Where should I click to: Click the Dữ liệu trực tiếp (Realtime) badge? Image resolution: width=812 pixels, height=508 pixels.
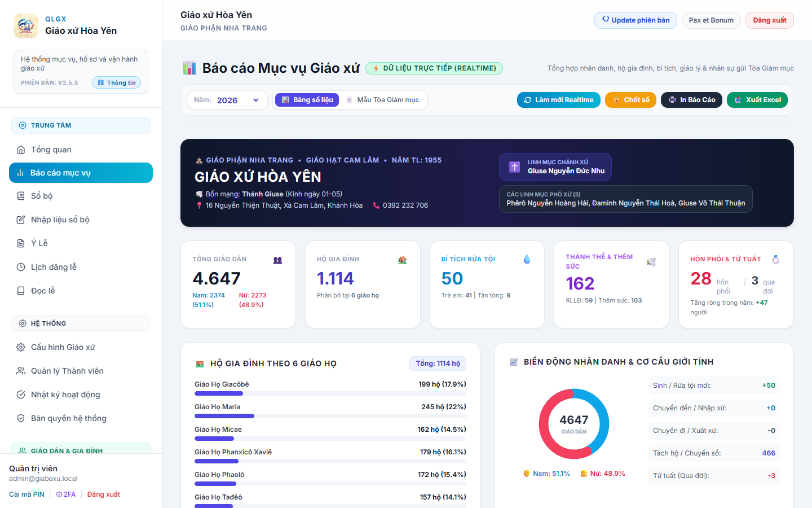click(434, 68)
